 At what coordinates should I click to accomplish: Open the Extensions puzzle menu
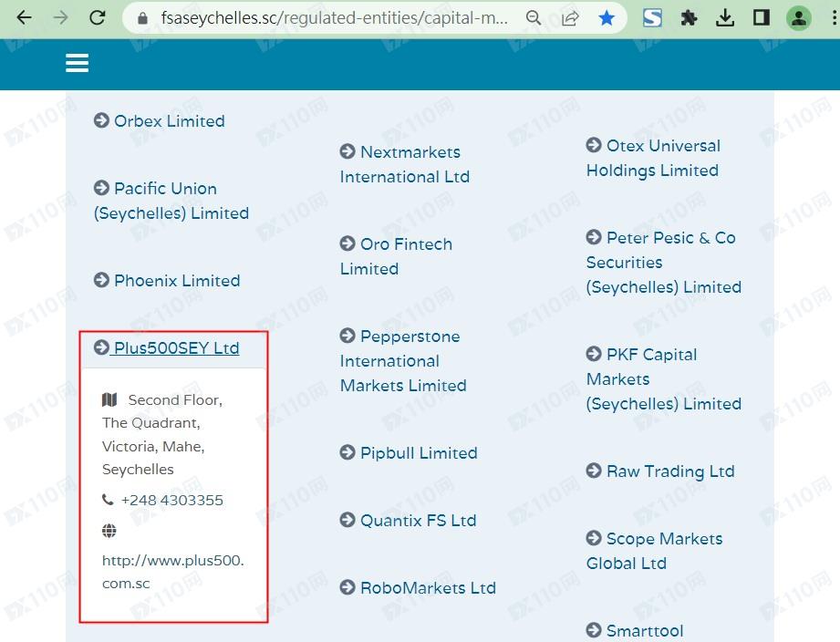pos(689,18)
